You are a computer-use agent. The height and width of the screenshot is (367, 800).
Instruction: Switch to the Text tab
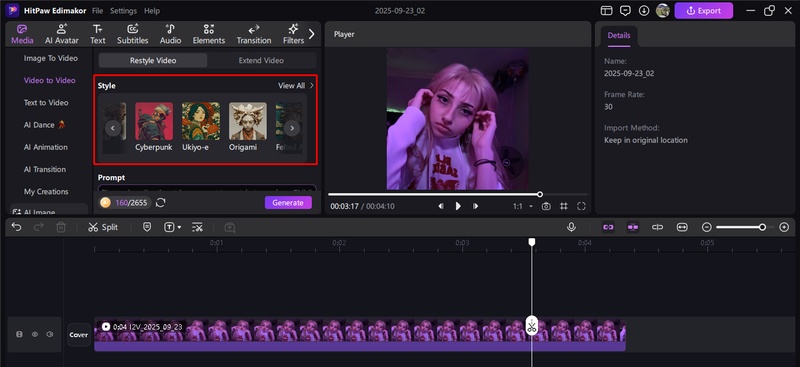pos(97,34)
